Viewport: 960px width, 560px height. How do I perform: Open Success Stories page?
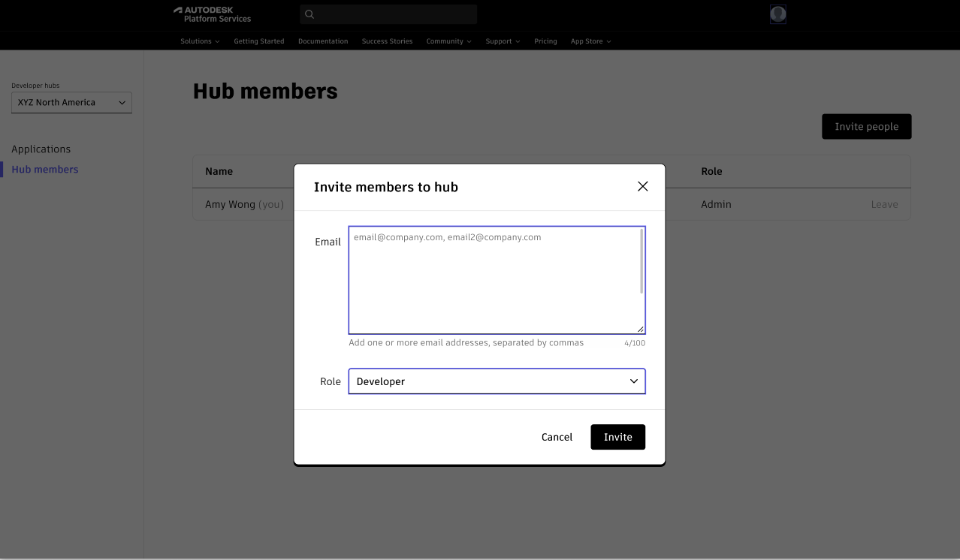(x=387, y=41)
